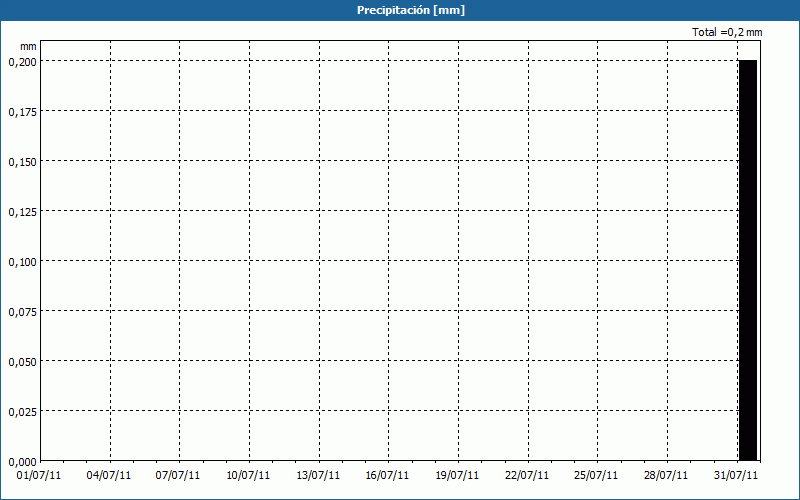Select the 'Precipitación [mm]' chart title
Image resolution: width=800 pixels, height=500 pixels.
[x=411, y=10]
